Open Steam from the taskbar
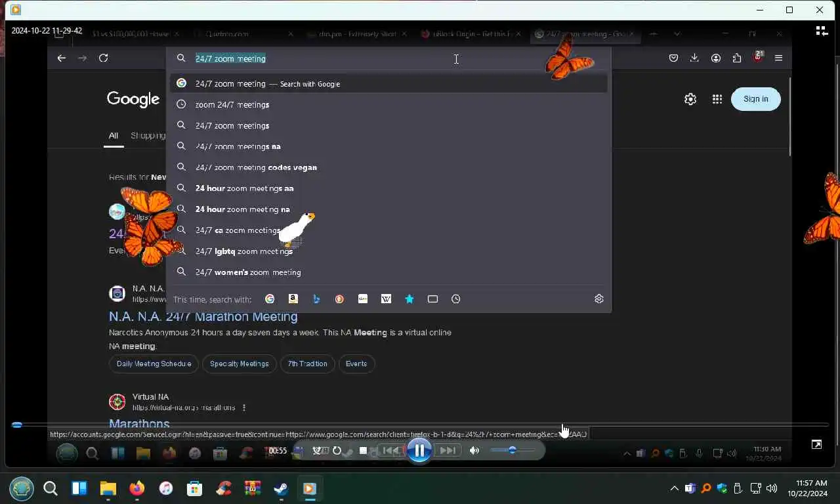Image resolution: width=840 pixels, height=504 pixels. pos(281,488)
